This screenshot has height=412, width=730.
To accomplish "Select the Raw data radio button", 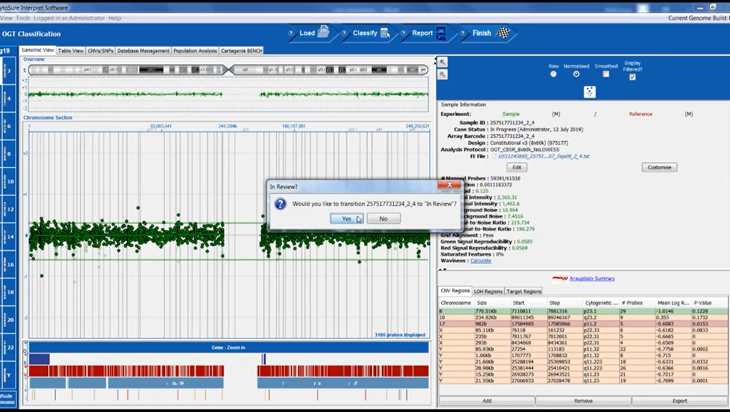I will [553, 74].
